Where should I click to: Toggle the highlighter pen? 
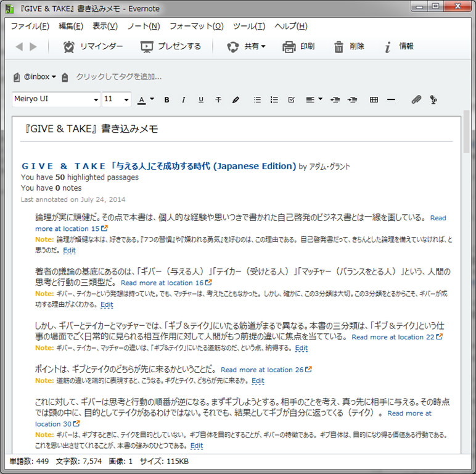pyautogui.click(x=236, y=99)
